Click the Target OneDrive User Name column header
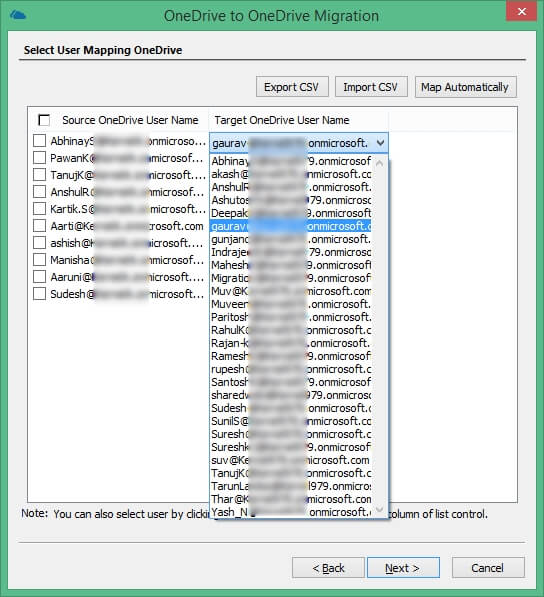This screenshot has width=544, height=597. (x=282, y=120)
